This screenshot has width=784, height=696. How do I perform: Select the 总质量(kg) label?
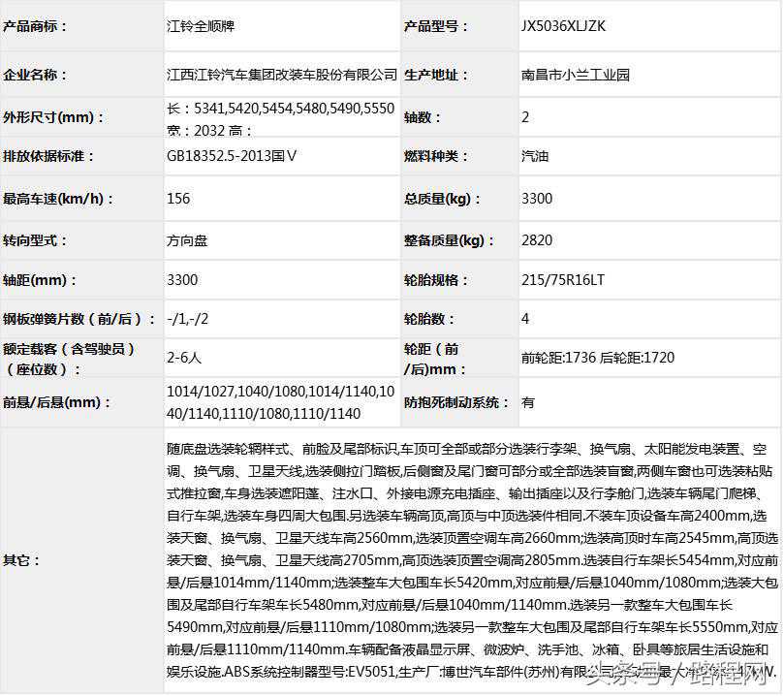[436, 199]
